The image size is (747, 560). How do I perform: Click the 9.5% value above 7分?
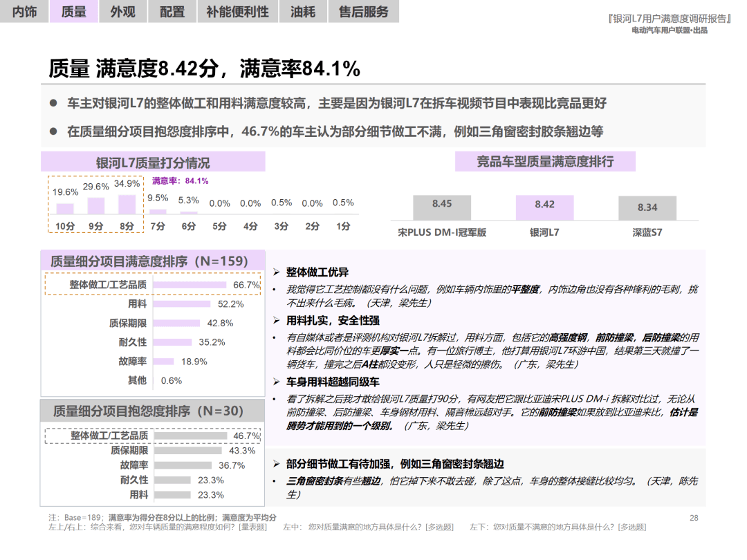(x=158, y=198)
